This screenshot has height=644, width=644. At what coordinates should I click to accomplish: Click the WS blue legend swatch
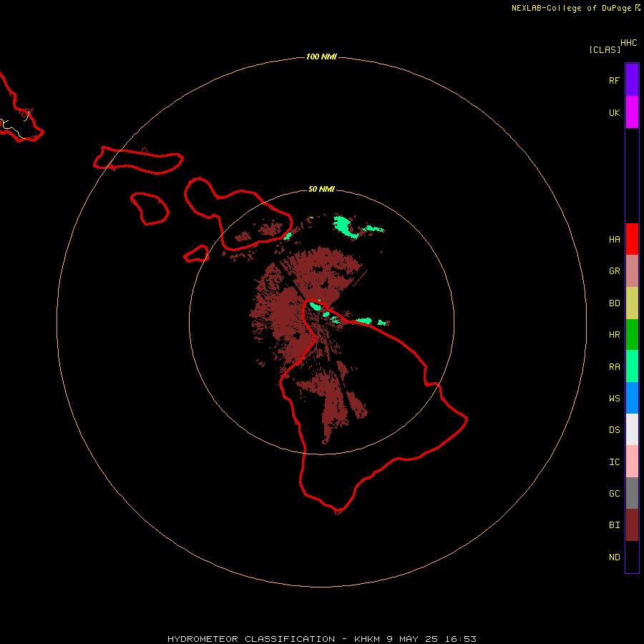click(632, 398)
